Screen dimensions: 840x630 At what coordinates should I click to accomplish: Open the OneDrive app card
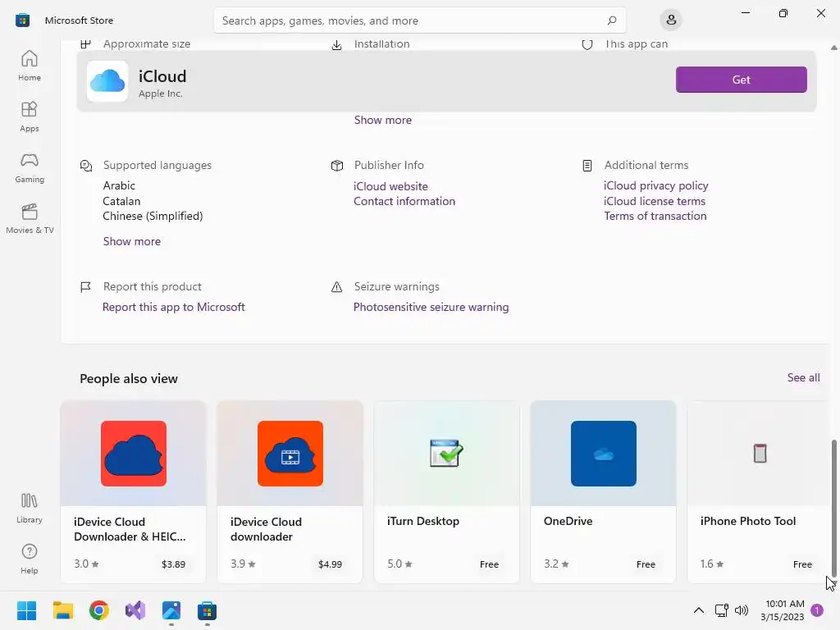(x=603, y=491)
